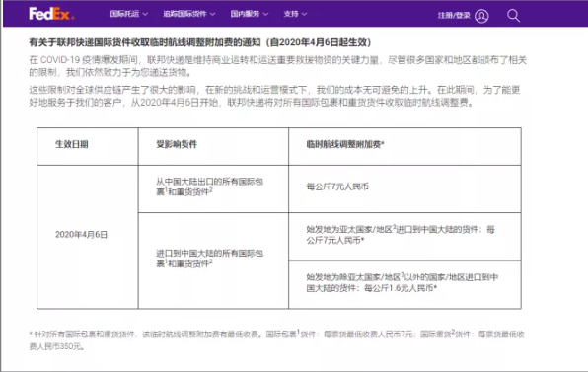This screenshot has height=372, width=588.
Task: Expand the 国际托运 menu chevron
Action: (x=145, y=14)
